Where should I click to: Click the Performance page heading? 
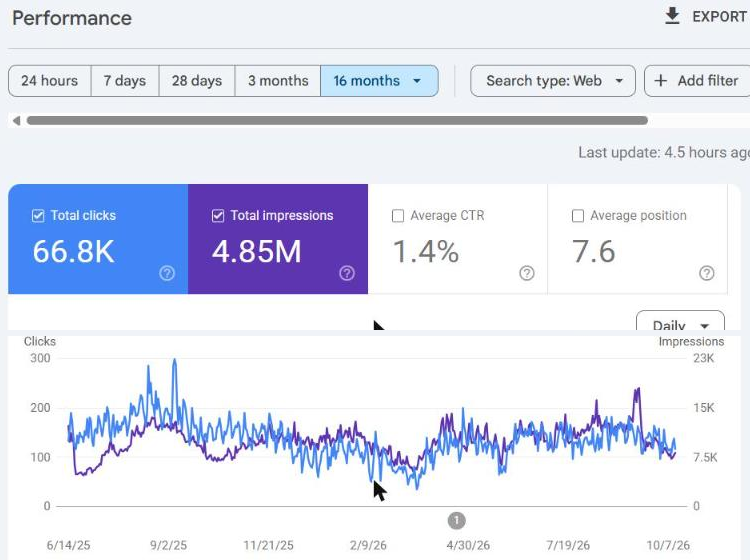pos(72,18)
